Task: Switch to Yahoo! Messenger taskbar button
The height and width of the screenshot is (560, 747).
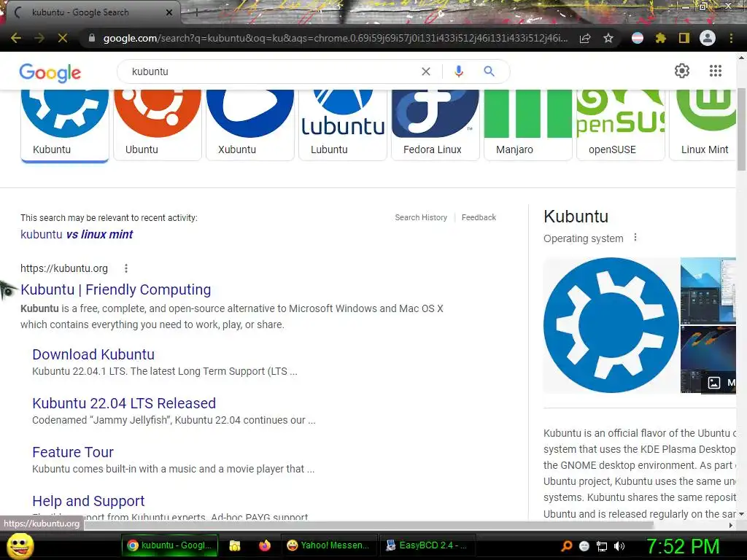Action: click(329, 545)
